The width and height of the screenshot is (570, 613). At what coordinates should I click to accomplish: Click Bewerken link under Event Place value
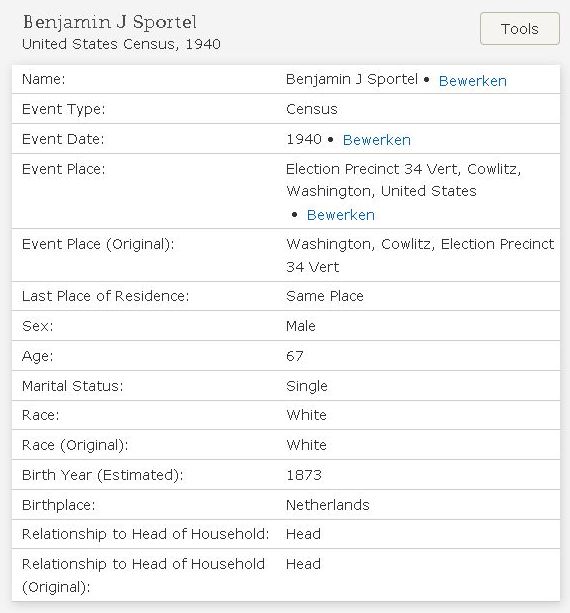(x=341, y=215)
